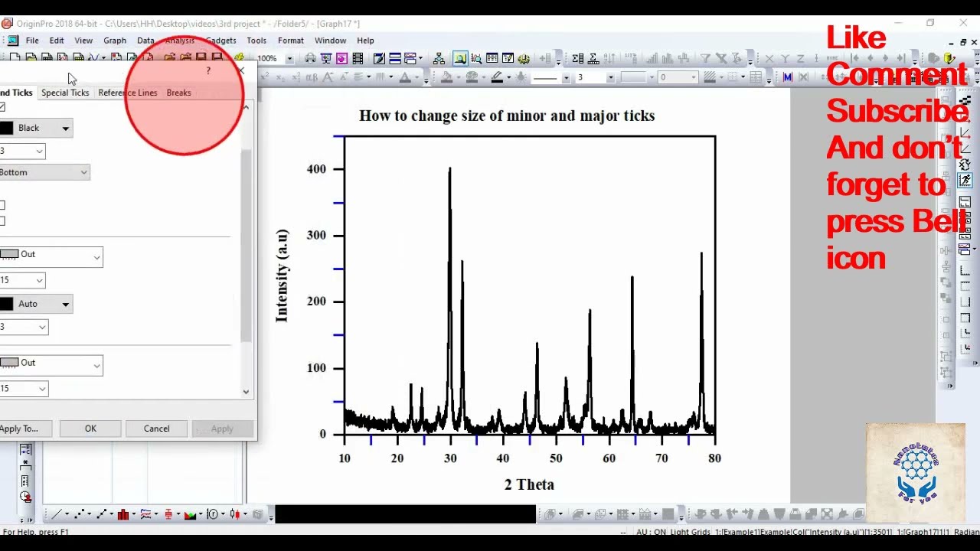Screen dimensions: 980x551
Task: Click the value 0 toolbar field
Action: (678, 77)
